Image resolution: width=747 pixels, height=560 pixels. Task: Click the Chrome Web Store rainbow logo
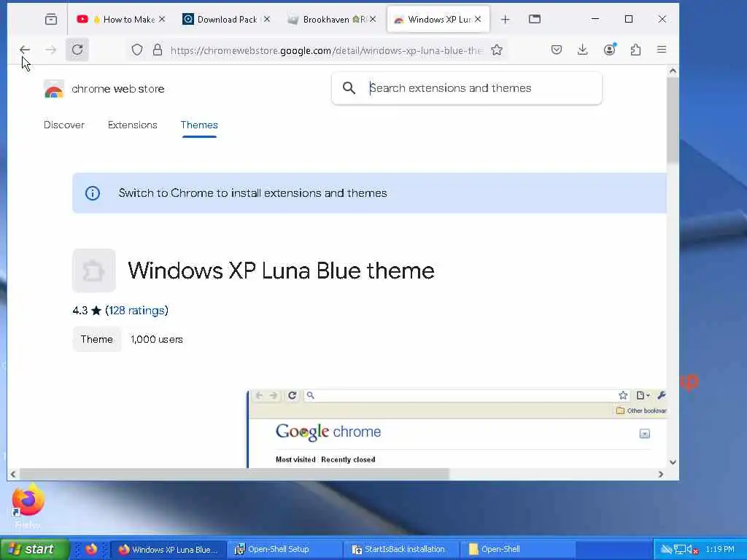pos(54,89)
